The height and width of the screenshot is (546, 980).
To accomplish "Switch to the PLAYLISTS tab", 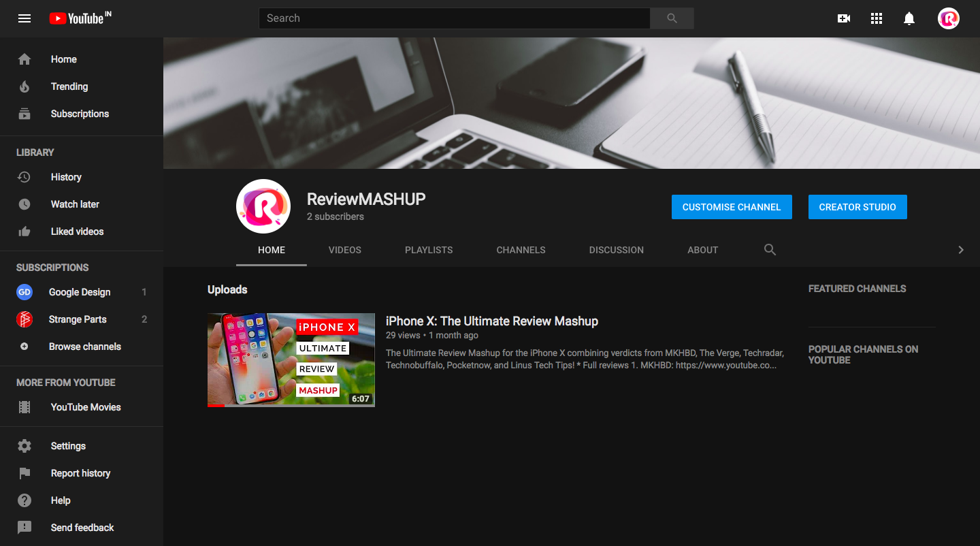I will [429, 250].
